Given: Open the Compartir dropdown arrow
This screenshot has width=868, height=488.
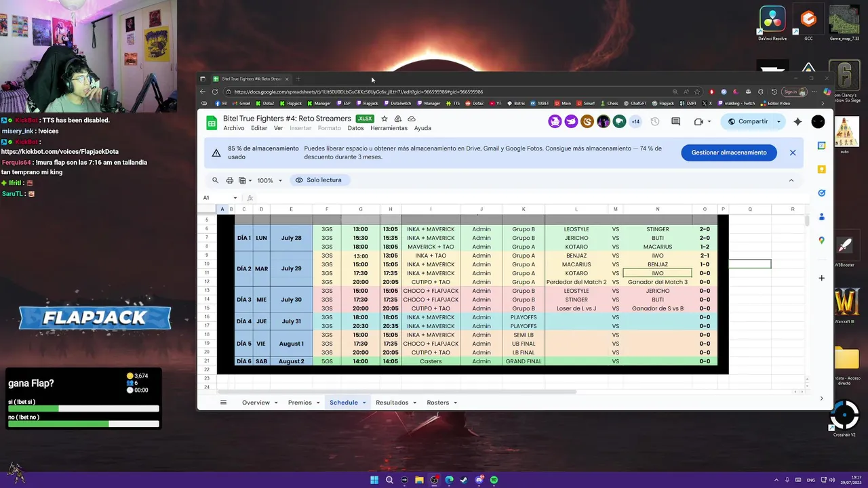Looking at the screenshot, I should [x=778, y=122].
